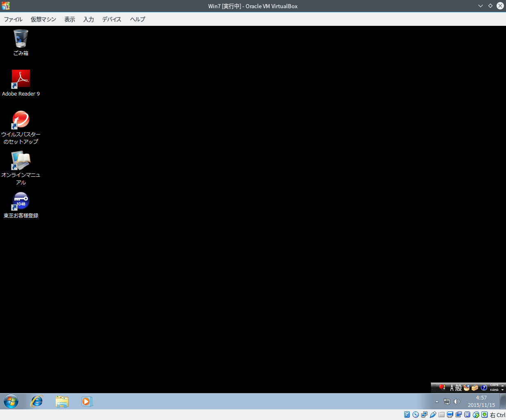Open the language bar options dropdown arrow

point(503,390)
